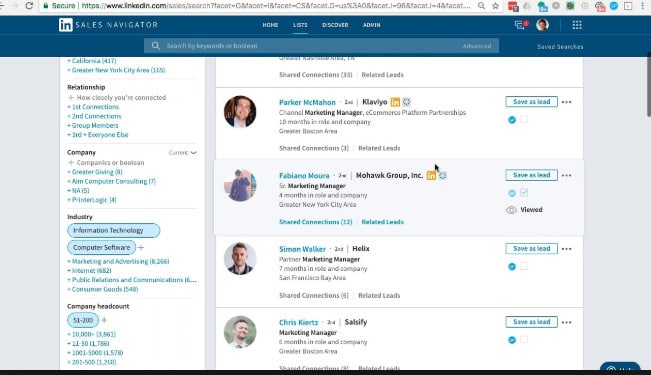Screen dimensions: 651x375
Task: Click the Chrome menu three-dot icon
Action: point(643,6)
